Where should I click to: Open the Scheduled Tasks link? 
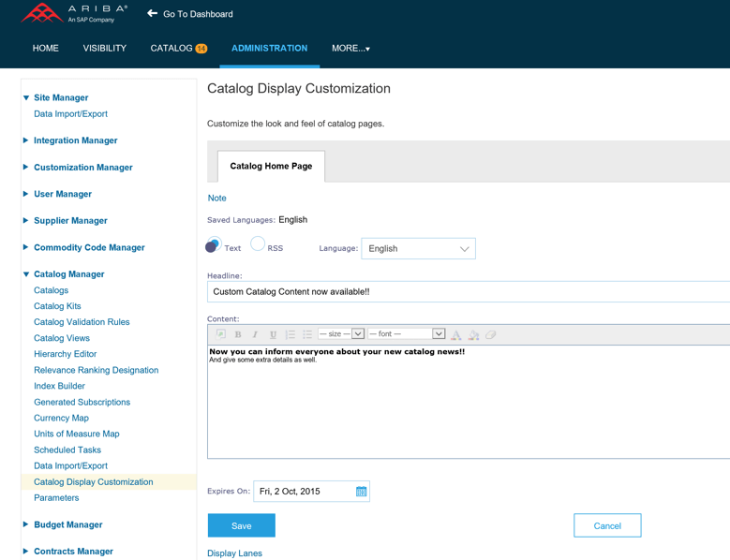click(x=67, y=449)
